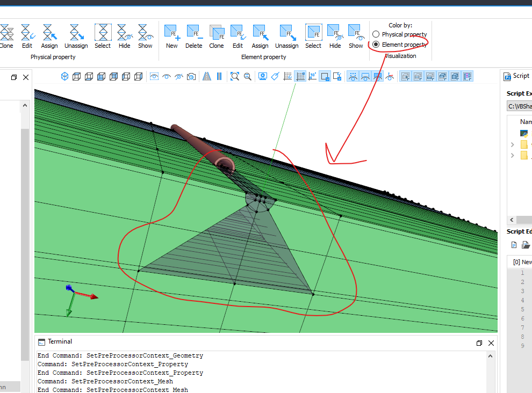Image resolution: width=532 pixels, height=393 pixels.
Task: Click terminal line 'Command: SetPreProcessorContext_Mesh'
Action: pyautogui.click(x=105, y=381)
